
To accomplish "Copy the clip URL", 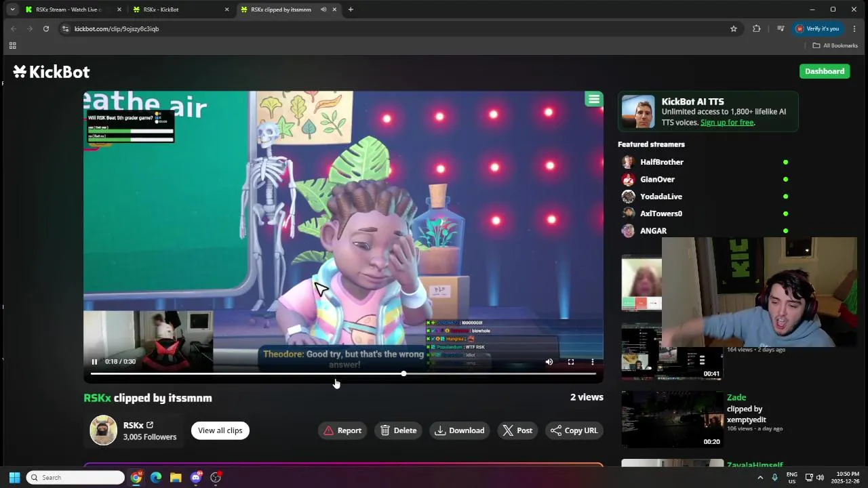I will click(574, 430).
